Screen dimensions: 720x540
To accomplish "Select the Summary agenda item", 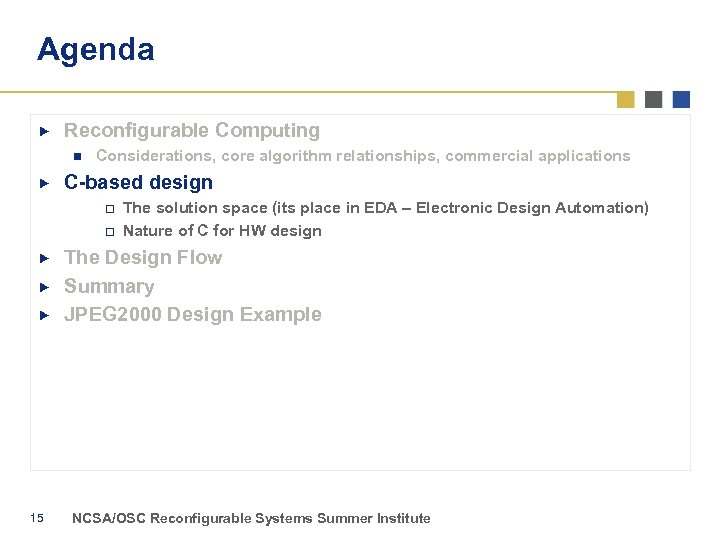I will tap(109, 286).
